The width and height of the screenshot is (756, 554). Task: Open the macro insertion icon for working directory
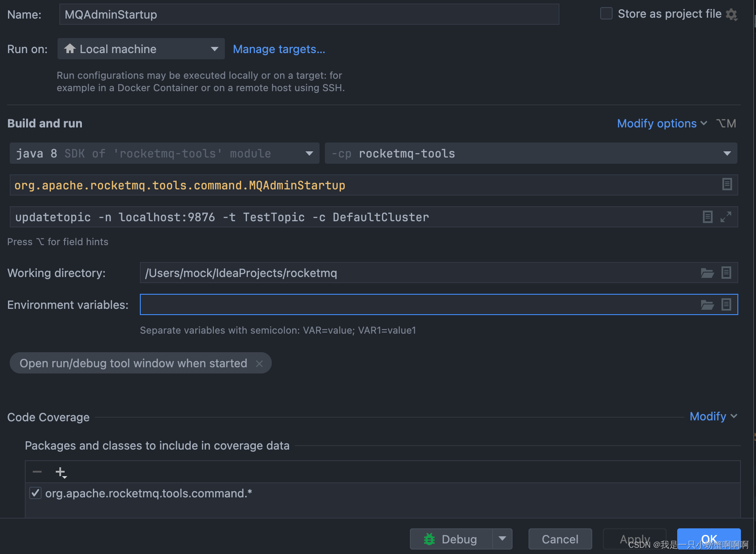pos(726,273)
